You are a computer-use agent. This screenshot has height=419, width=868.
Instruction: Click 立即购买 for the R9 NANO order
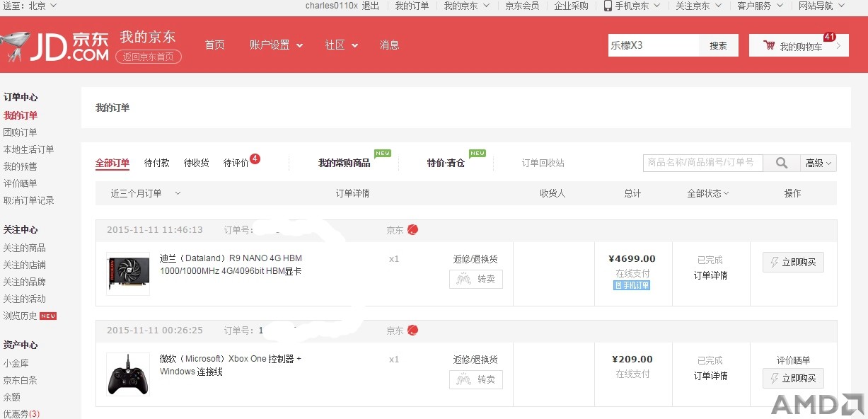click(793, 262)
